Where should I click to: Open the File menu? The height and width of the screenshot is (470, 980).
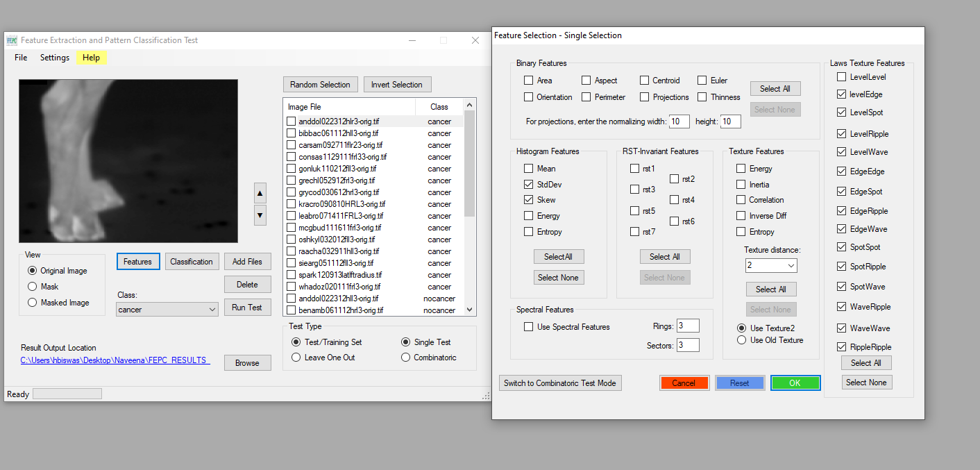coord(21,58)
